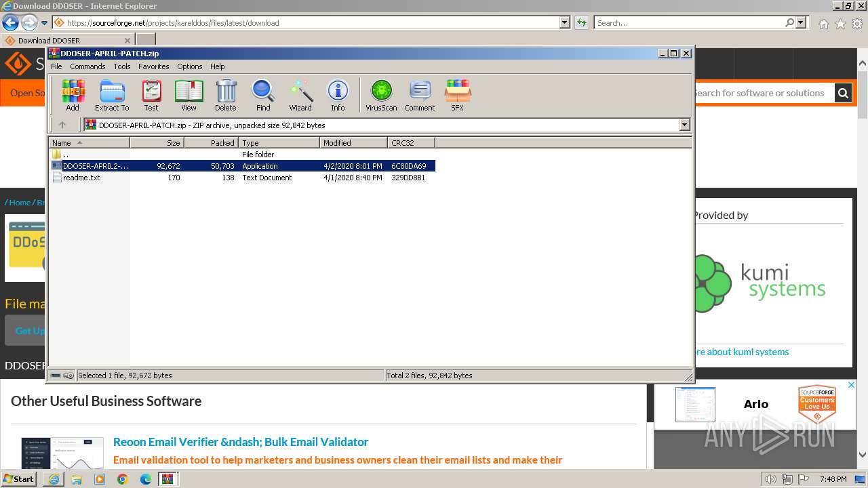This screenshot has width=868, height=488.
Task: Open IE Favorites star icon
Action: [x=840, y=24]
